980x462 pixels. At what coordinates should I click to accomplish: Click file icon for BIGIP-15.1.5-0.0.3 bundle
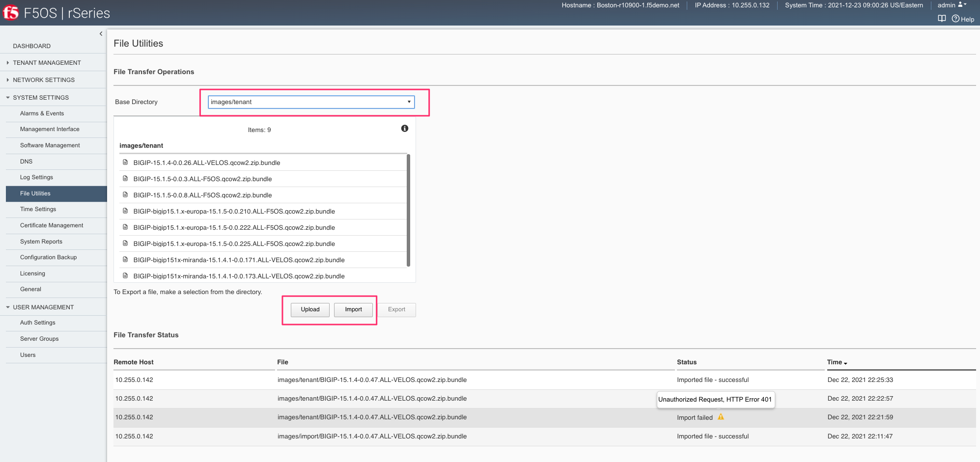pos(125,178)
